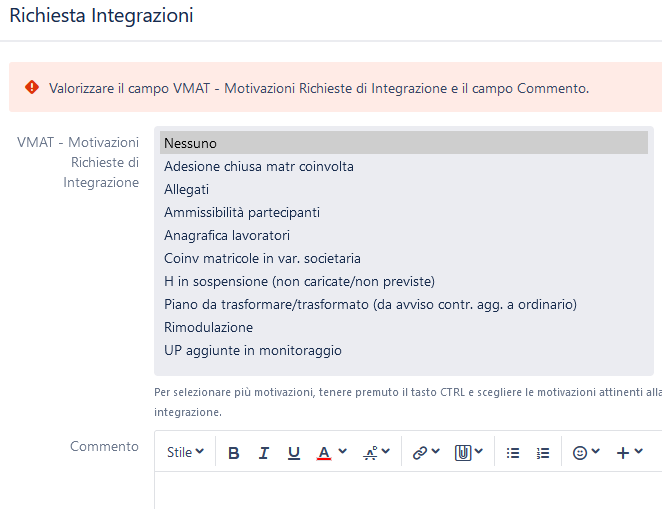
Task: Click into the Commento text area
Action: [x=408, y=490]
